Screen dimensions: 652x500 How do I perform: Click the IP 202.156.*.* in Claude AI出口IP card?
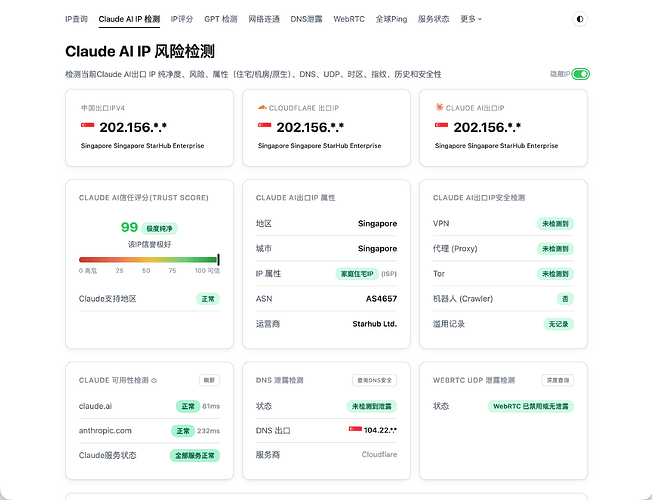coord(487,127)
